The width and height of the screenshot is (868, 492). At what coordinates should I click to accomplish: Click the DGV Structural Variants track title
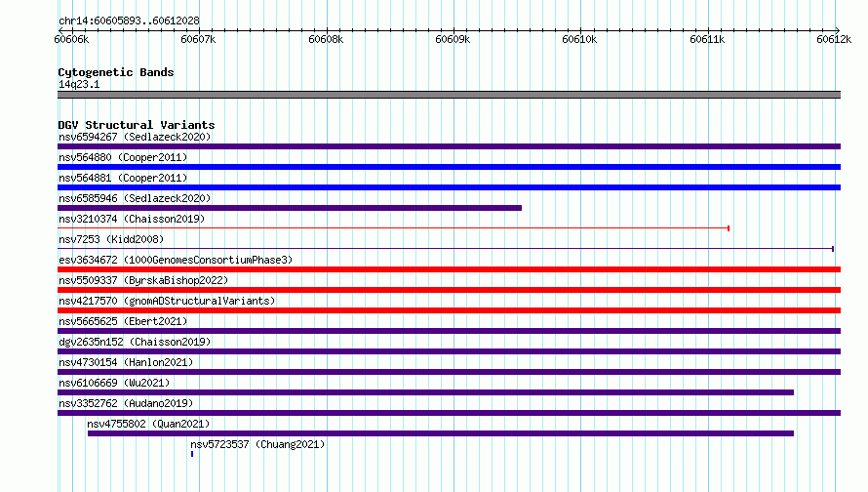coord(137,125)
